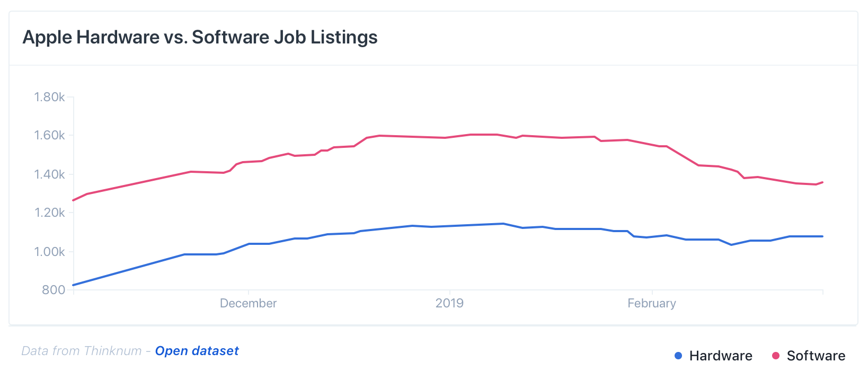
Task: Click the pink Software legend dot
Action: coord(776,356)
